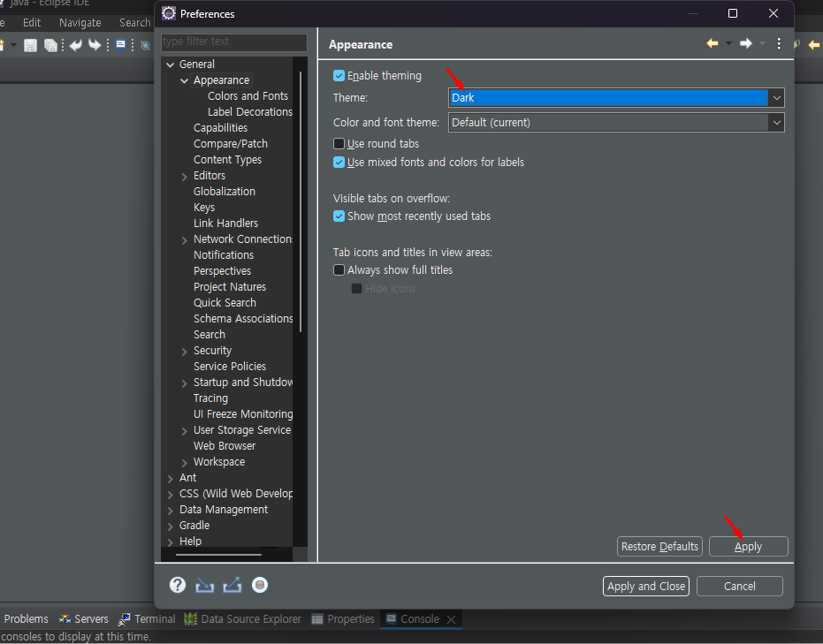Switch to the Problems tab
The height and width of the screenshot is (644, 823).
pos(26,619)
